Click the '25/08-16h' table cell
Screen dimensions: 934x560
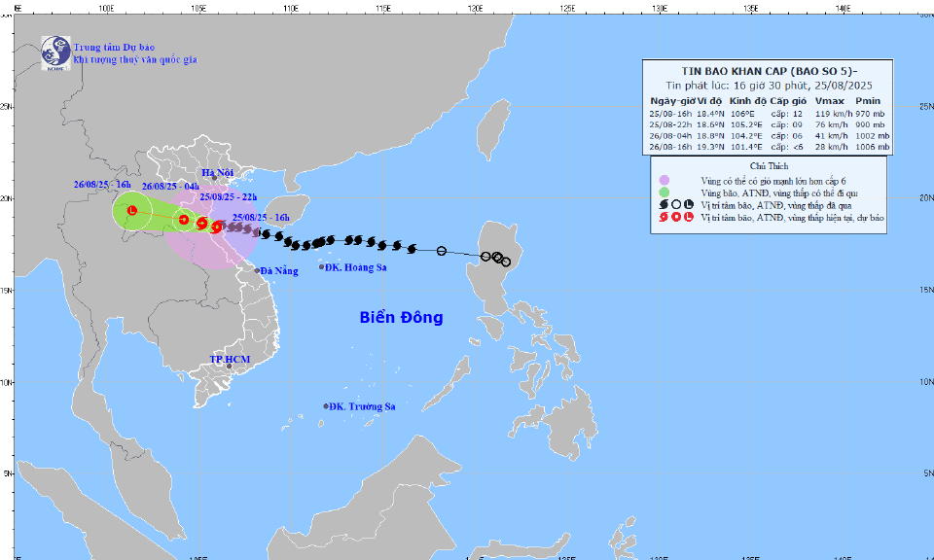pos(670,114)
